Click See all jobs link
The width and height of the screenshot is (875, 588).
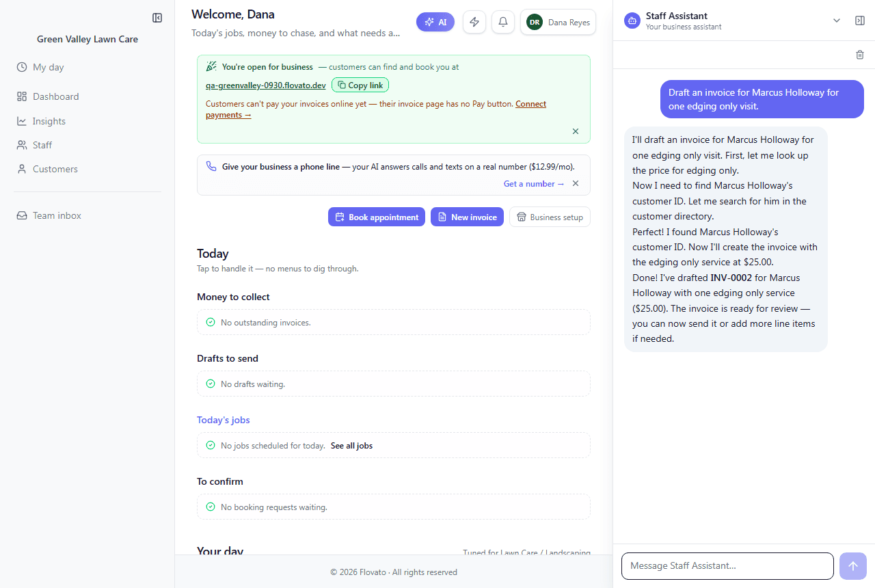[351, 446]
